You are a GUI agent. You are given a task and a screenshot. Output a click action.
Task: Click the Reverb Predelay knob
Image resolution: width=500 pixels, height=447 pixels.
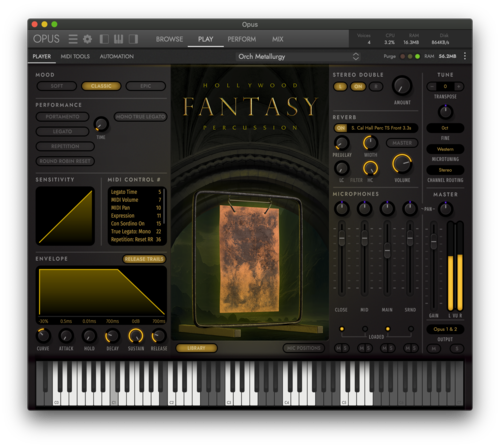342,143
